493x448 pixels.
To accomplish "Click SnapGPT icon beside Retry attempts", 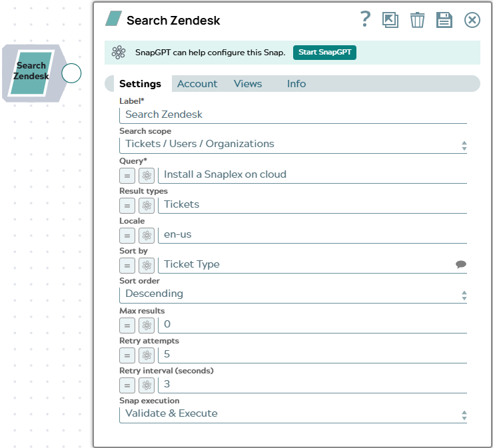I will [147, 355].
